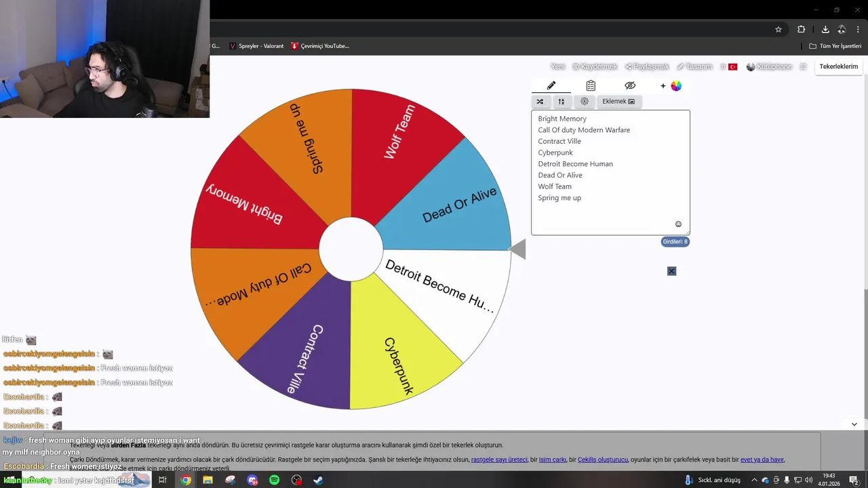Bookmark this page with star icon
Image resolution: width=868 pixels, height=488 pixels.
[778, 29]
